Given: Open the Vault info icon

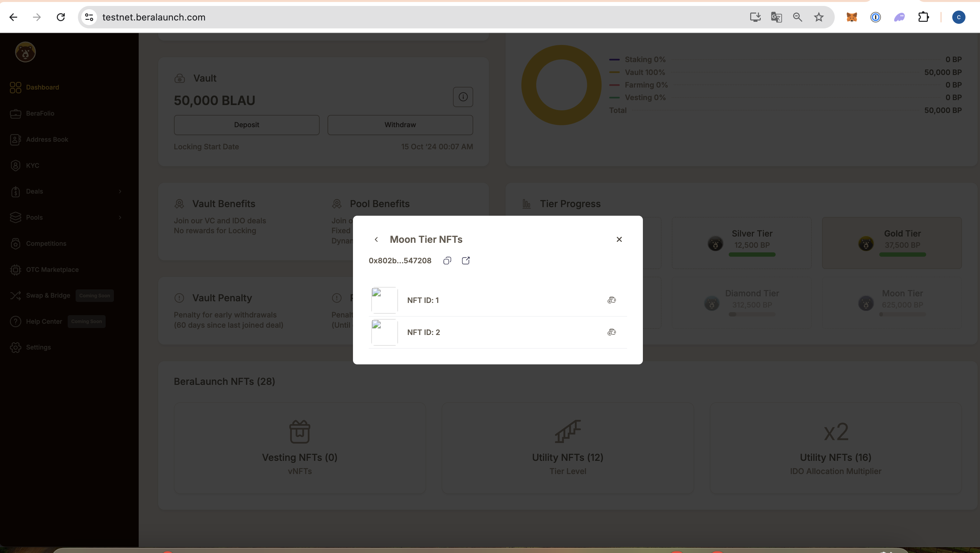Looking at the screenshot, I should [x=463, y=97].
